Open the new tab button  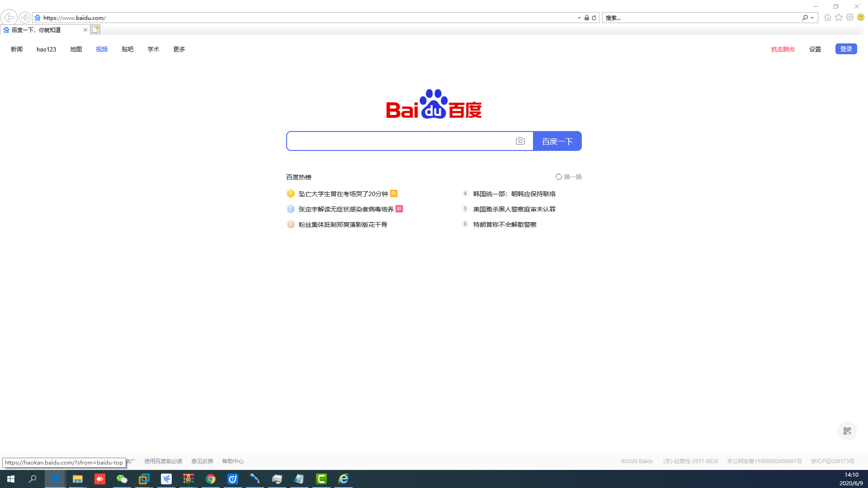[x=95, y=30]
